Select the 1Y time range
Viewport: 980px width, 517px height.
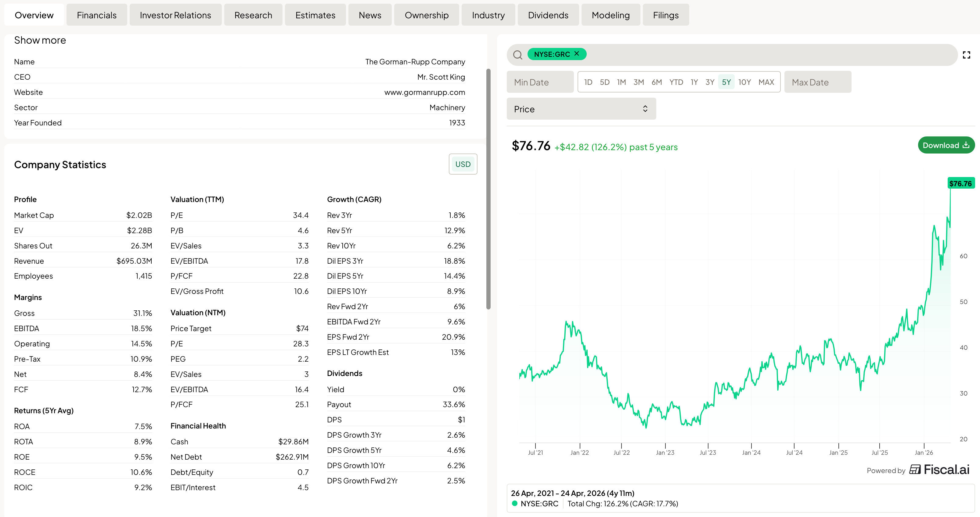click(694, 82)
